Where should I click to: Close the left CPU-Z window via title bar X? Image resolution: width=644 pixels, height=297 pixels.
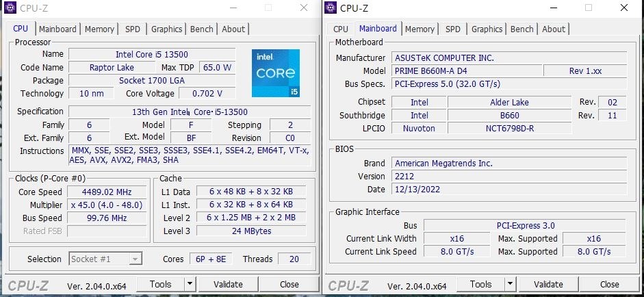pos(304,8)
